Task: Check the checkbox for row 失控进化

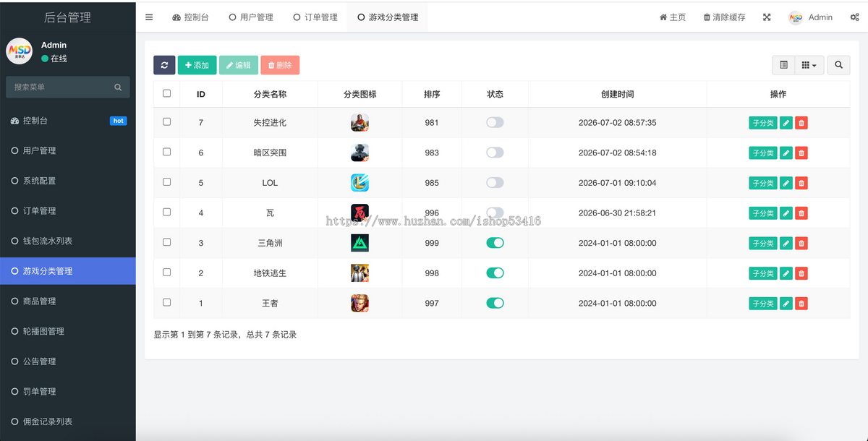Action: 167,122
